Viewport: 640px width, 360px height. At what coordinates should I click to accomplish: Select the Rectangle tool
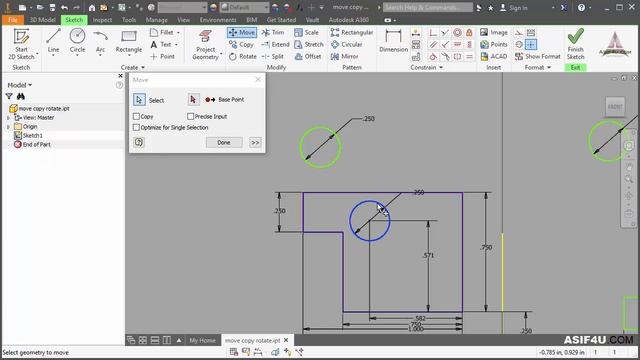click(x=129, y=41)
